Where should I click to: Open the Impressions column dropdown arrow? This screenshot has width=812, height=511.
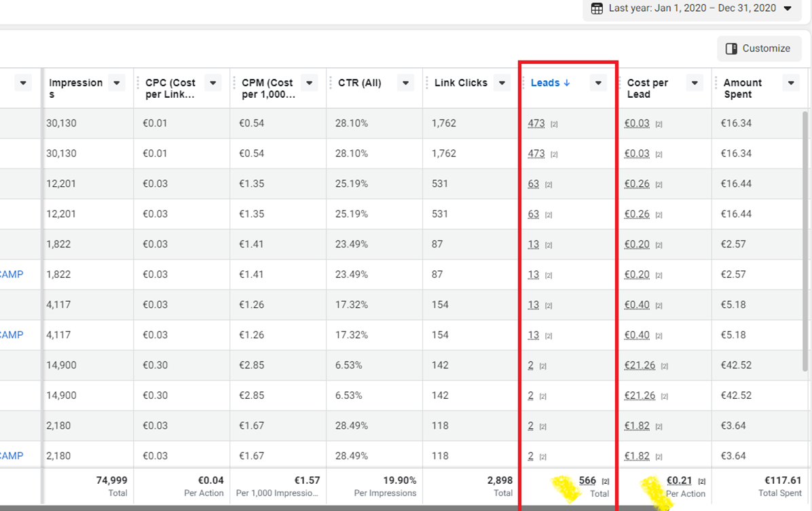[x=117, y=83]
